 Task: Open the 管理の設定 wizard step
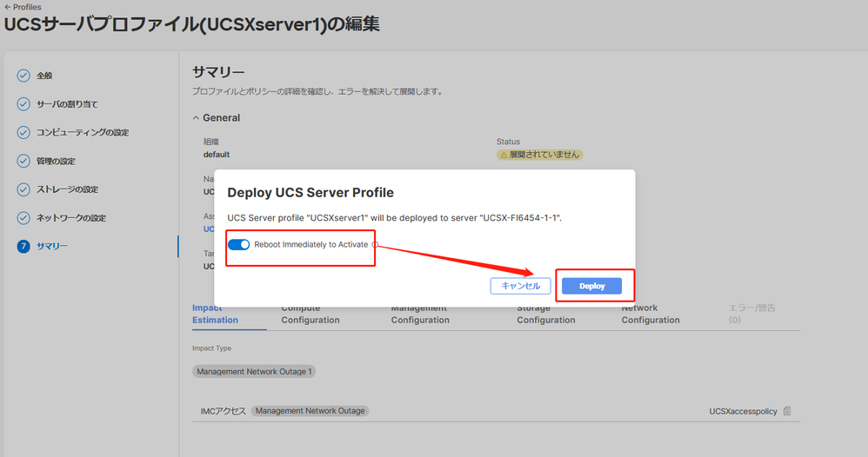point(56,161)
